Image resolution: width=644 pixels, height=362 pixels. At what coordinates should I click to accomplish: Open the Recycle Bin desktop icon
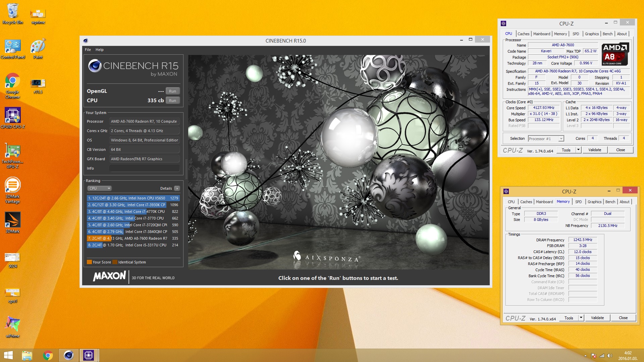pos(13,14)
